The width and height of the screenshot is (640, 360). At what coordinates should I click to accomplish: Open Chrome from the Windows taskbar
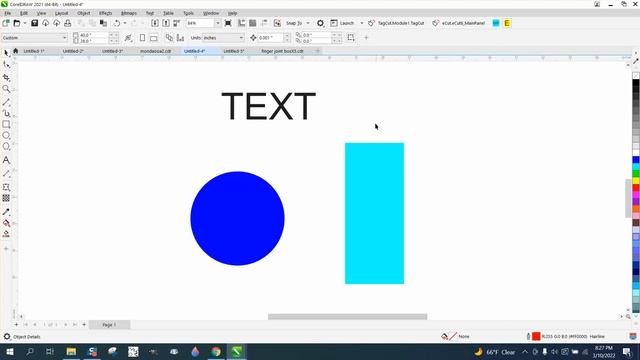(216, 351)
